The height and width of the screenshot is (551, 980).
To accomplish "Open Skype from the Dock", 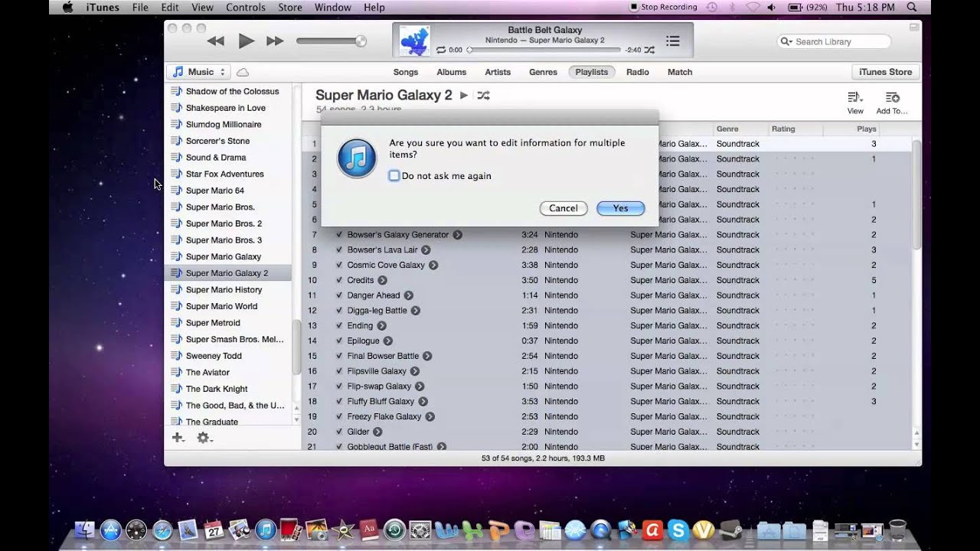I will coord(677,530).
